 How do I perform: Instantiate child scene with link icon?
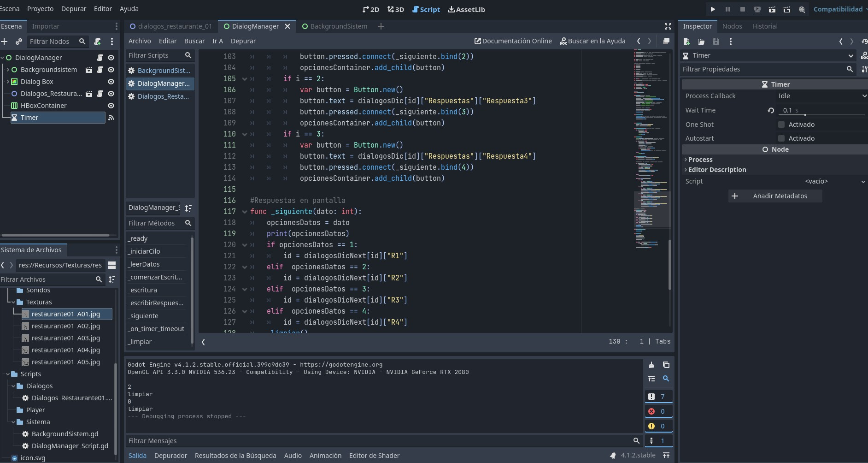tap(19, 42)
